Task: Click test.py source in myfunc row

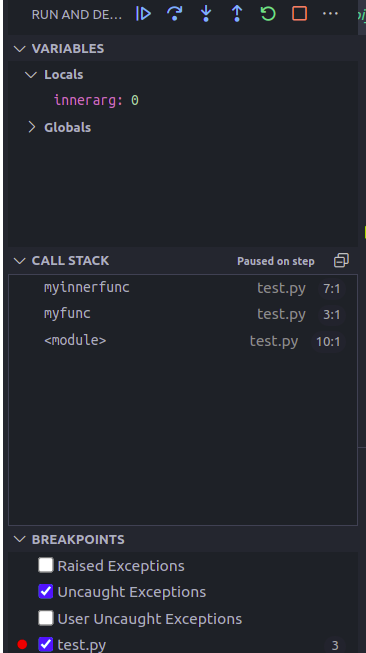Action: 281,314
